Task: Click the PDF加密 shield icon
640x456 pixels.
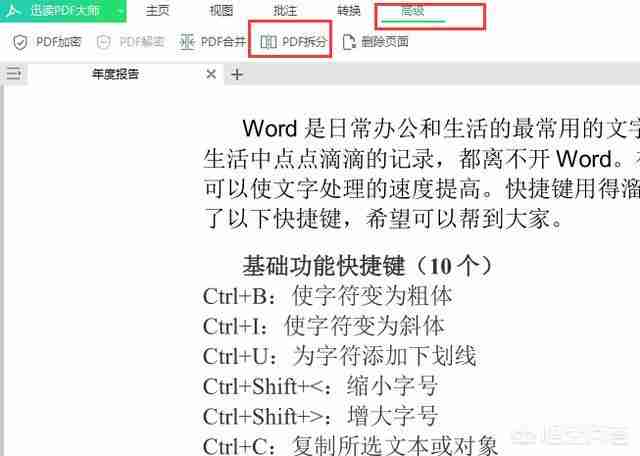Action: 20,42
